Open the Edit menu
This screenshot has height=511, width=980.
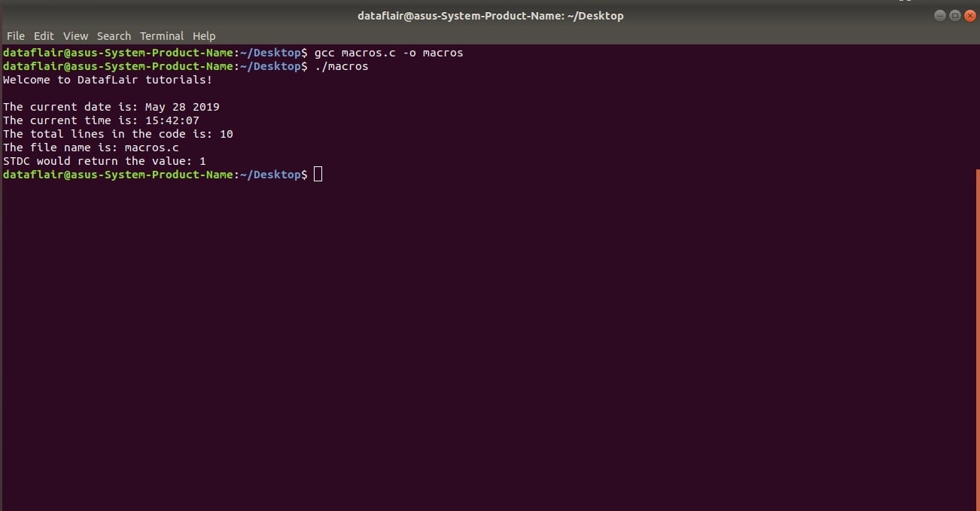(44, 35)
